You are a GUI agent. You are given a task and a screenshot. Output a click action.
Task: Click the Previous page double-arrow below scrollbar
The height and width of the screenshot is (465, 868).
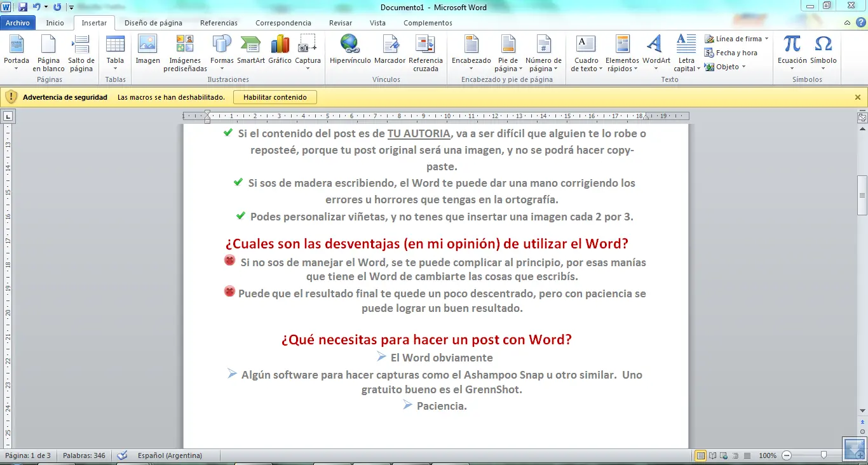(862, 422)
